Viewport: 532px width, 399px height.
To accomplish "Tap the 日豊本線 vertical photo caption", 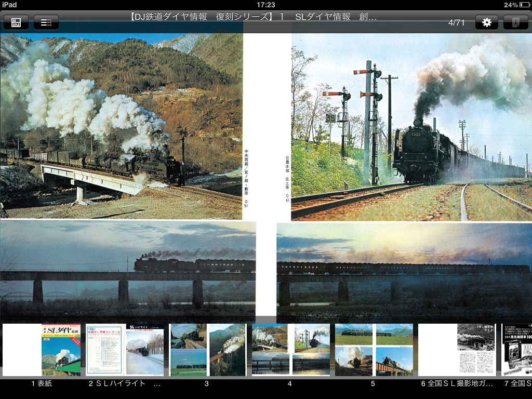I will pos(287,179).
